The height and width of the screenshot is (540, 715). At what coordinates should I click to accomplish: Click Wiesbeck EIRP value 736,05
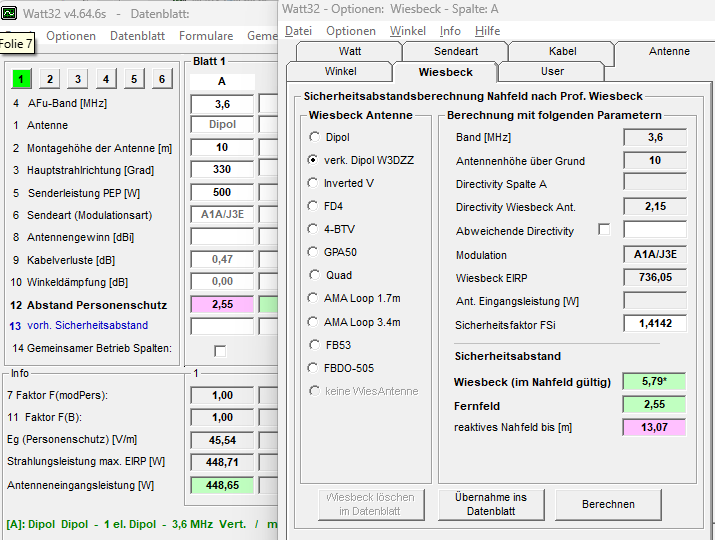[655, 277]
